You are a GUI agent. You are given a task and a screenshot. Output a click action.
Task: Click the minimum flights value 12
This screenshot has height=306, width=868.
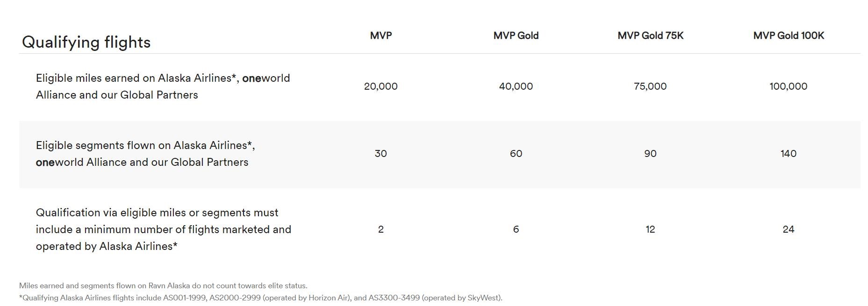click(x=650, y=229)
